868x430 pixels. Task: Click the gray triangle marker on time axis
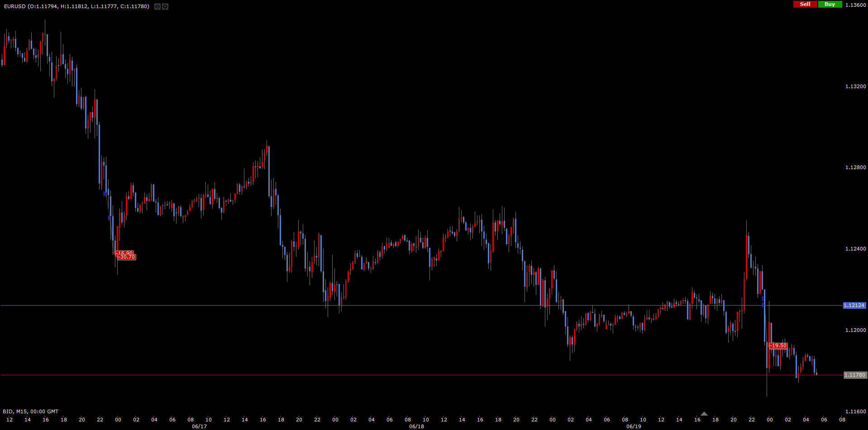click(x=704, y=414)
